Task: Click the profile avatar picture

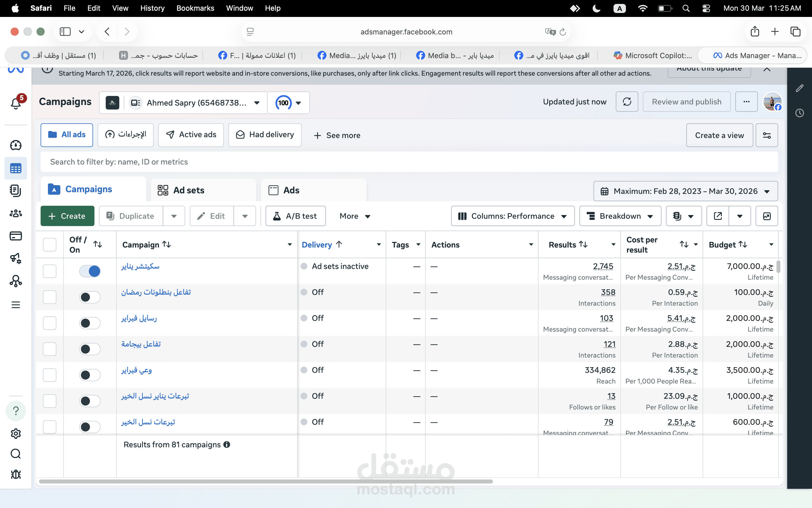Action: (773, 102)
